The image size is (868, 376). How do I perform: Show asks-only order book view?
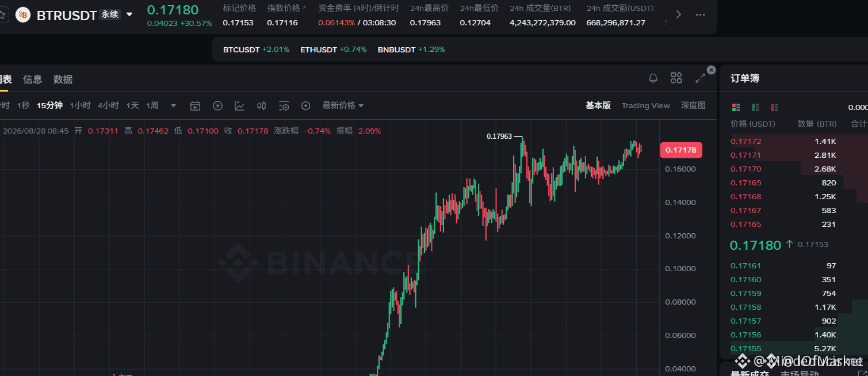click(775, 108)
